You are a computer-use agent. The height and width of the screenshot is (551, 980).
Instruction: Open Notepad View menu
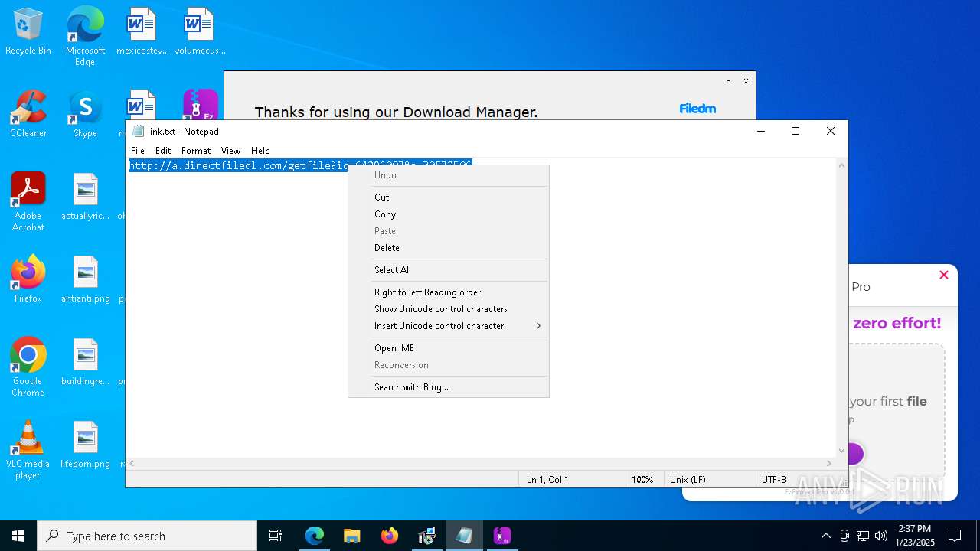click(230, 151)
